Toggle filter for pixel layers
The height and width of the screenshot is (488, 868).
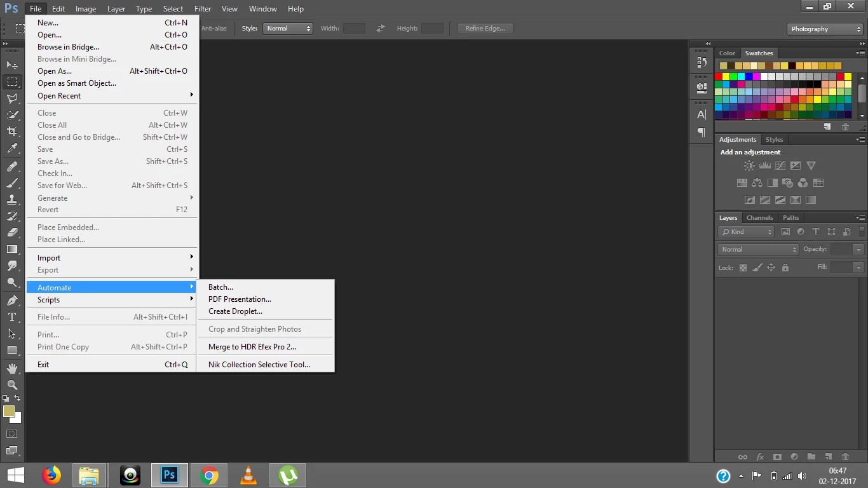pos(785,232)
